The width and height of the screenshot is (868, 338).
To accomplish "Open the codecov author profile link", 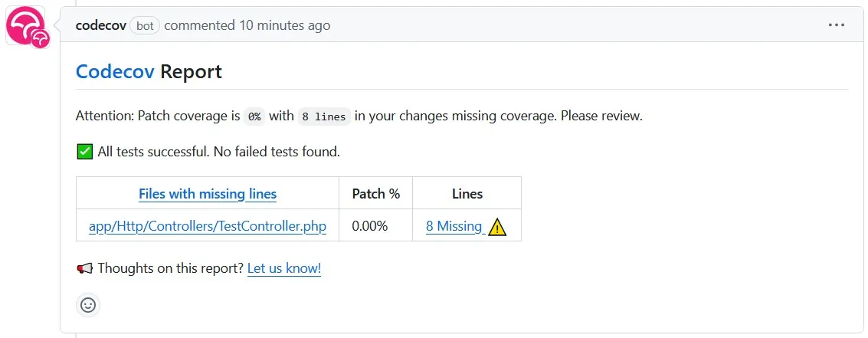I will click(x=101, y=25).
